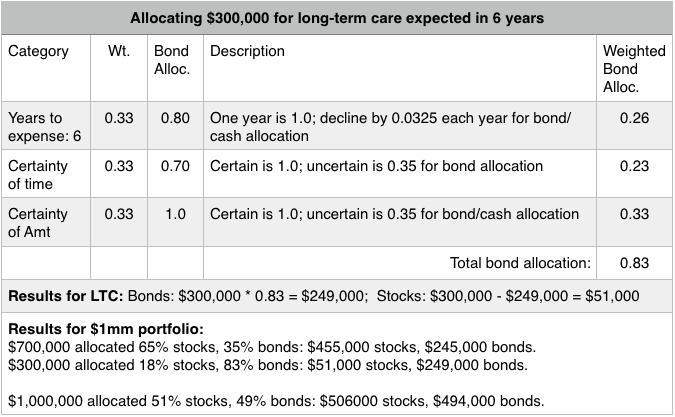Click the table title about allocating $300,000
This screenshot has height=417, width=675.
[x=336, y=17]
